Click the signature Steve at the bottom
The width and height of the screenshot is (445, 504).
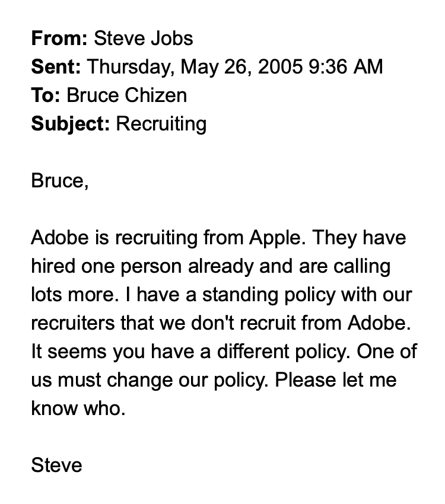tap(56, 465)
